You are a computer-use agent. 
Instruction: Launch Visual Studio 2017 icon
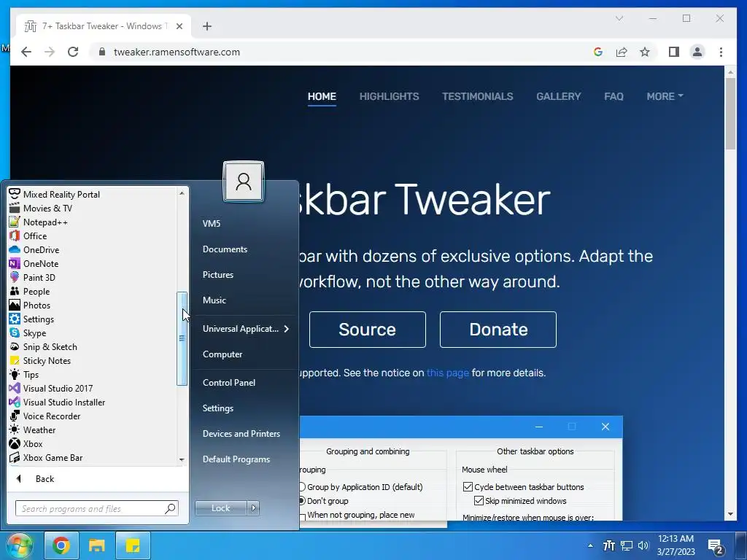(x=15, y=388)
